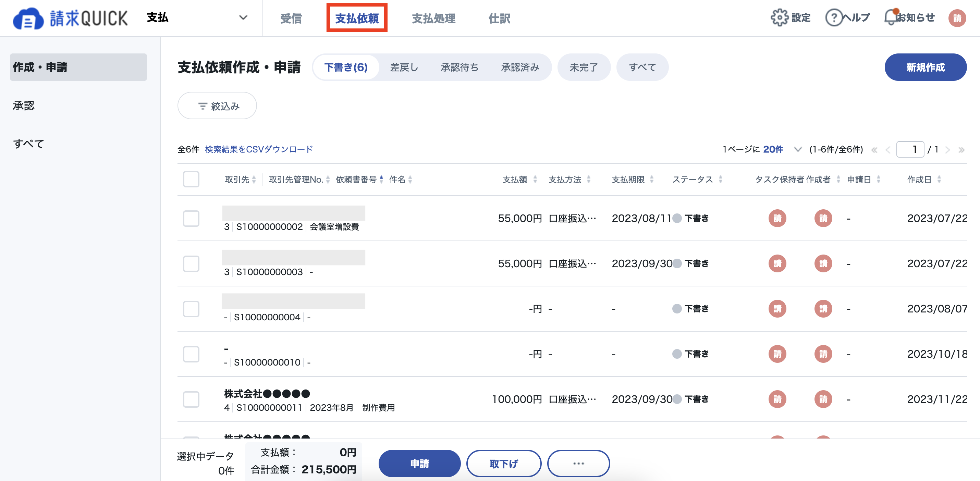980x481 pixels.
Task: Sort by 申請日 column arrows
Action: (x=879, y=180)
